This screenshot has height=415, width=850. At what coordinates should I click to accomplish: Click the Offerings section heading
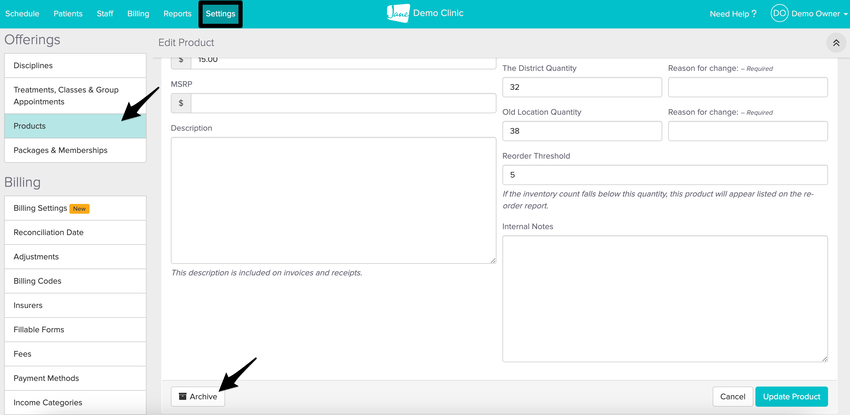[33, 40]
